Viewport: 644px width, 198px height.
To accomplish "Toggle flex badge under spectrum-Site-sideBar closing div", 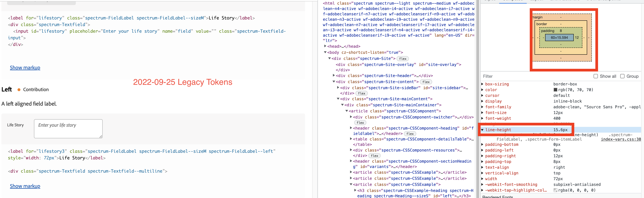I will [x=361, y=93].
